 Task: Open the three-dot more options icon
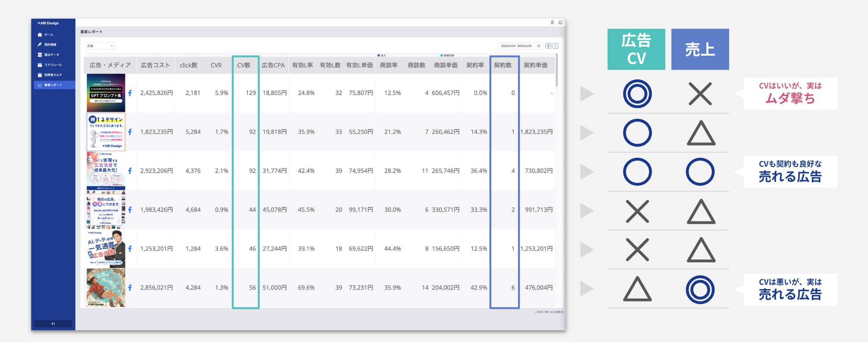[x=556, y=46]
